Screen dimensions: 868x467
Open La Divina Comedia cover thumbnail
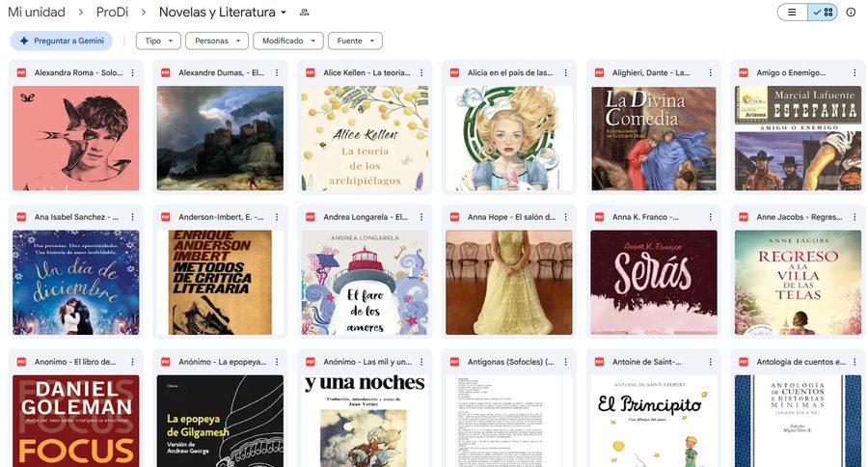click(x=654, y=139)
